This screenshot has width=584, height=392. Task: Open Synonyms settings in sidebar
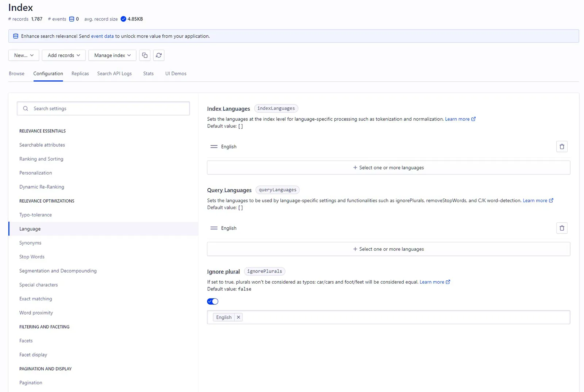point(30,243)
